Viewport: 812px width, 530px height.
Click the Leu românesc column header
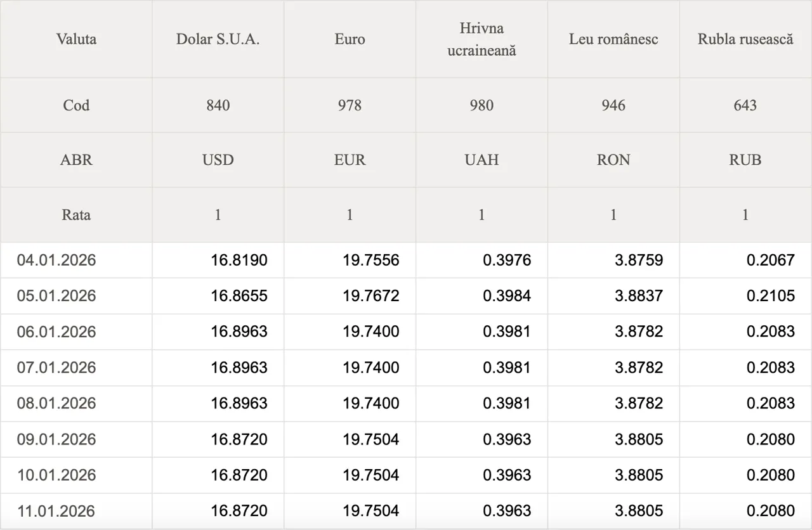pyautogui.click(x=613, y=39)
